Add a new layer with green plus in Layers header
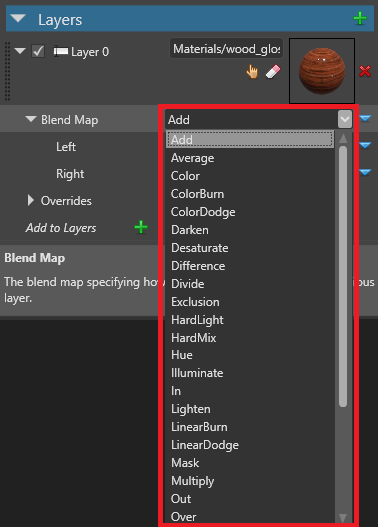This screenshot has width=378, height=527. pyautogui.click(x=360, y=18)
